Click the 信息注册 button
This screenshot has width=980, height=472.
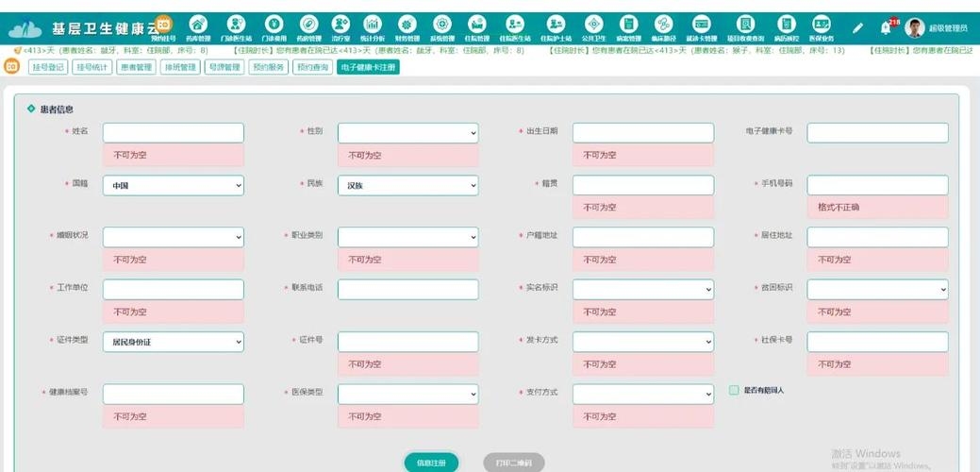[431, 464]
